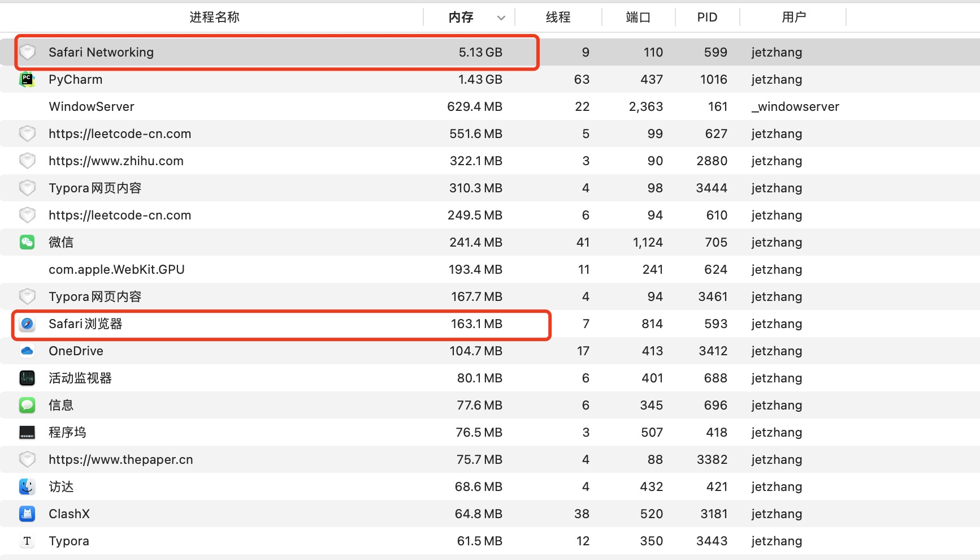Select the 程序坞 process name
The image size is (980, 560).
[67, 432]
